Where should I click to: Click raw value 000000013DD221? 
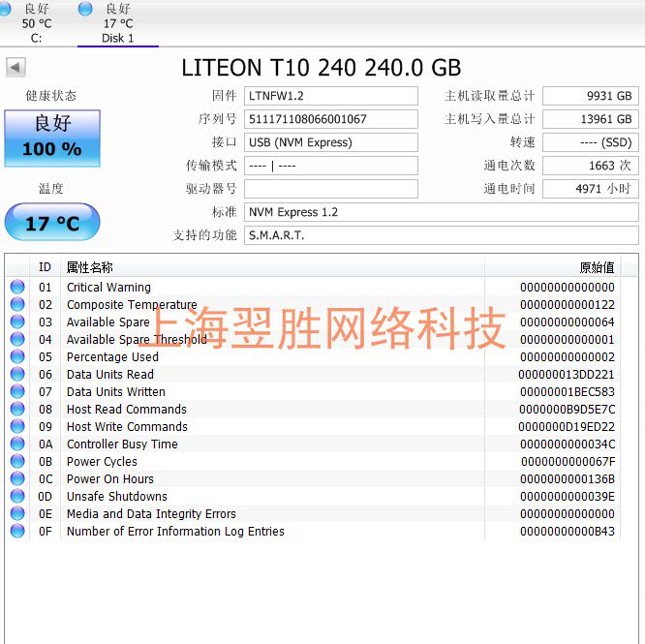(566, 375)
